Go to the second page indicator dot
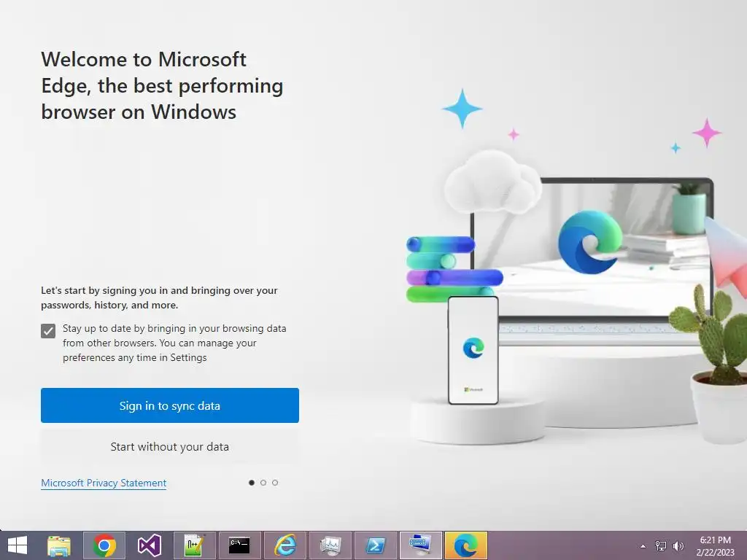 tap(263, 483)
